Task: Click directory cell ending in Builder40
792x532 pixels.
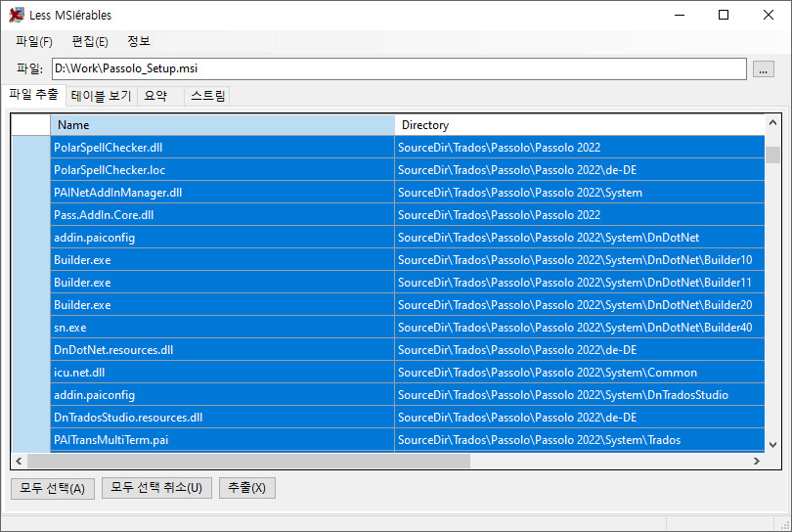Action: pyautogui.click(x=580, y=328)
